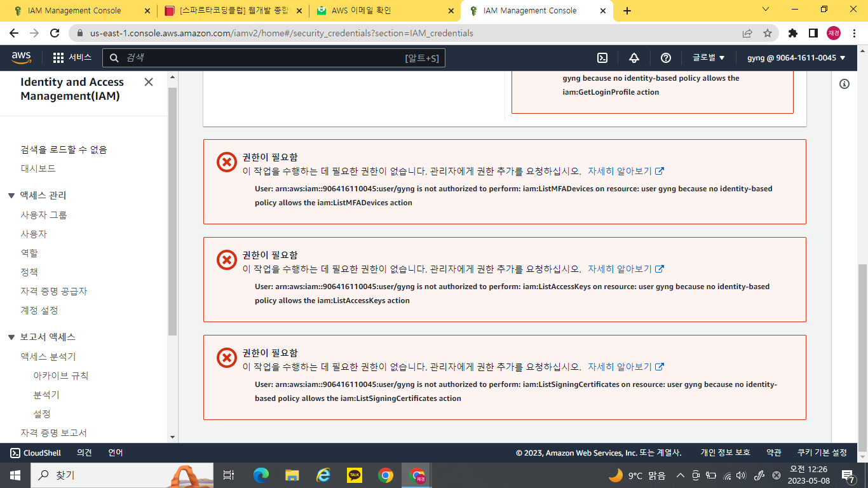Toggle browser side panel icon
Screen dimensions: 868x488
813,33
